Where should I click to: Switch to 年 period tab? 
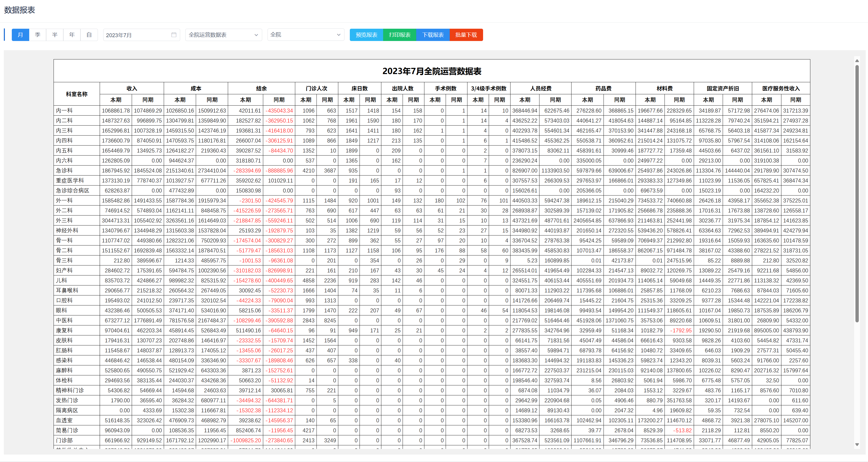tap(72, 35)
